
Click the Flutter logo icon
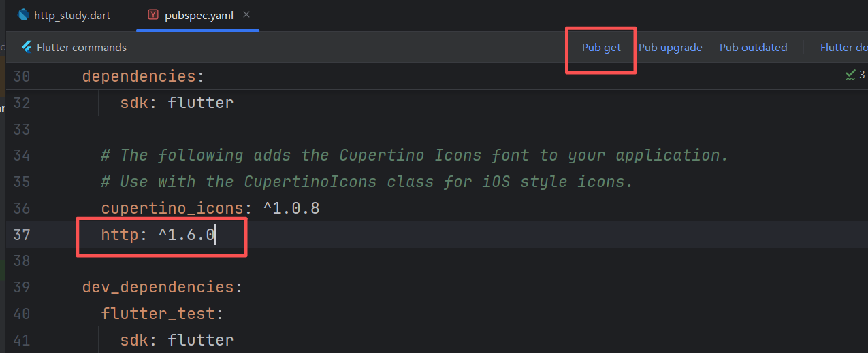(x=27, y=47)
